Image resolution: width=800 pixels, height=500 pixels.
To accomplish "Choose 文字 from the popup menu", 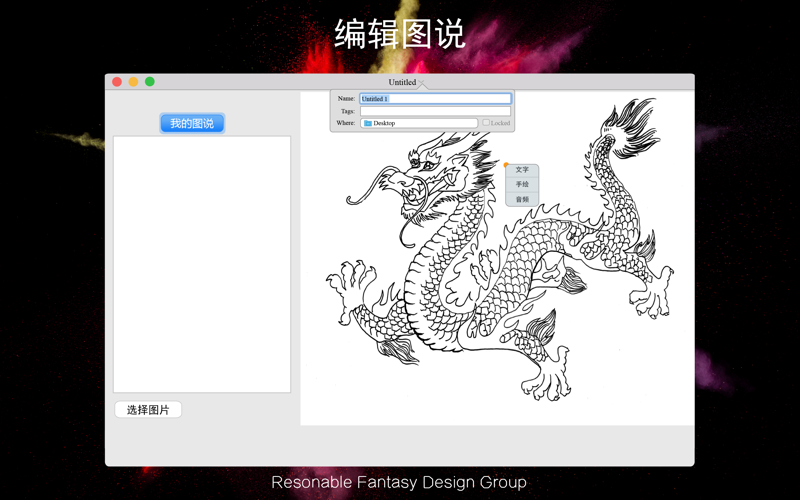I will (x=522, y=170).
